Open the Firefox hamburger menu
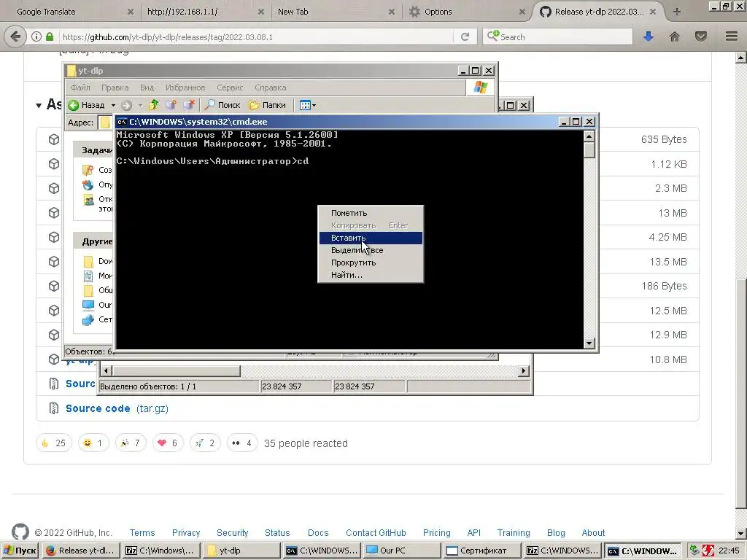Image resolution: width=747 pixels, height=560 pixels. click(732, 36)
